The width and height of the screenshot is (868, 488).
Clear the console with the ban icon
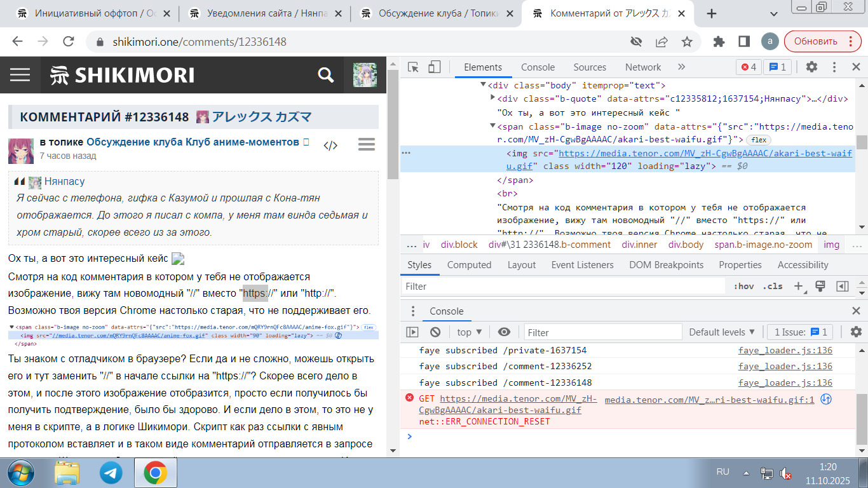point(435,332)
